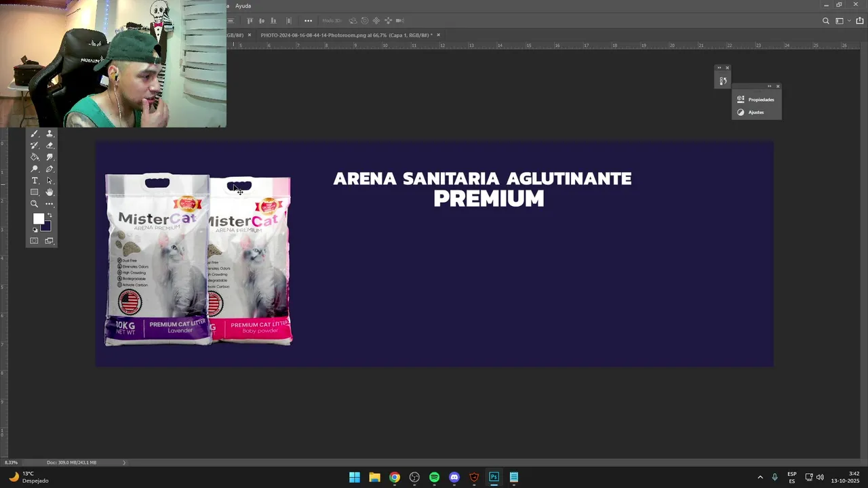Click the 'Doc: 309,0 MB/243,1 MB' status text
This screenshot has height=488, width=868.
[x=71, y=462]
